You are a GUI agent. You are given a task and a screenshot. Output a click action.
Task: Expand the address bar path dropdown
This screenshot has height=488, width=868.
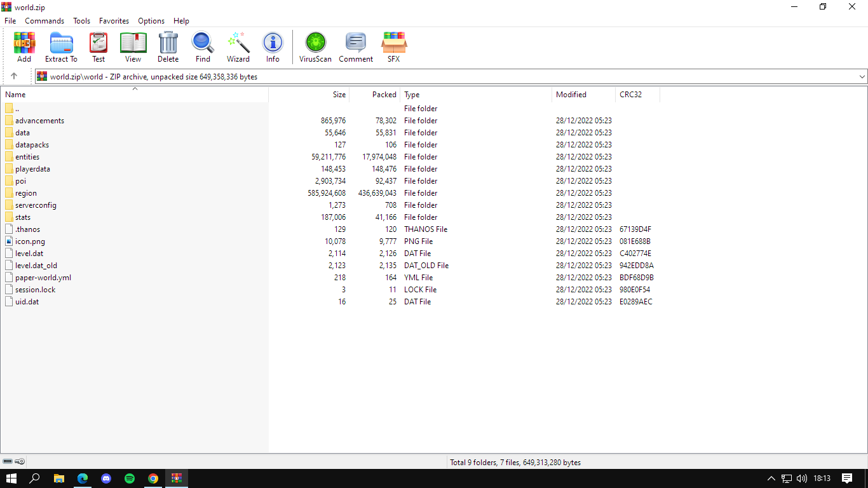862,77
